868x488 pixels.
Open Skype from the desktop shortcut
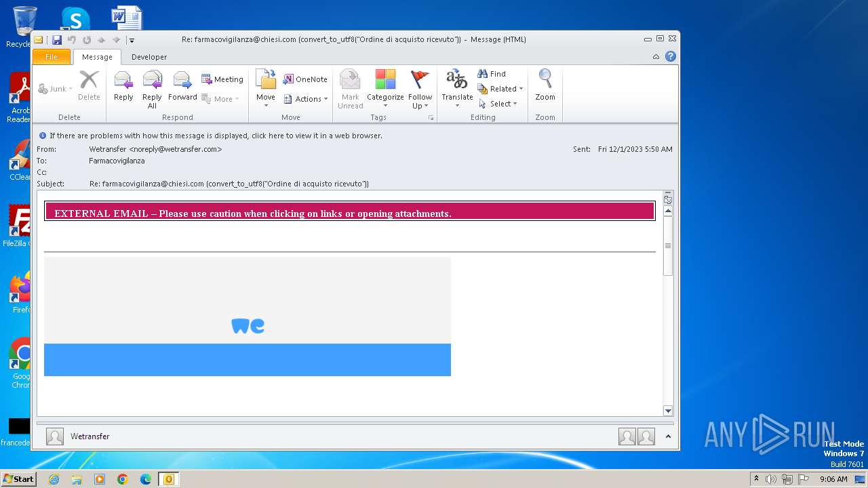coord(75,19)
